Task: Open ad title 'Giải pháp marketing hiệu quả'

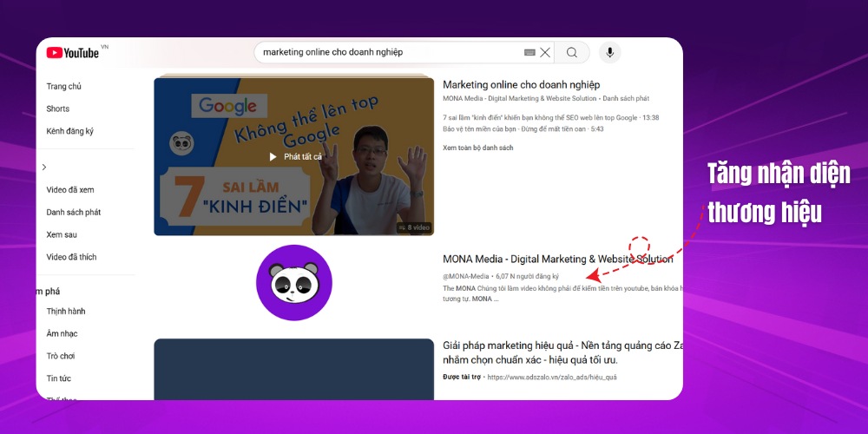Action: [x=563, y=352]
